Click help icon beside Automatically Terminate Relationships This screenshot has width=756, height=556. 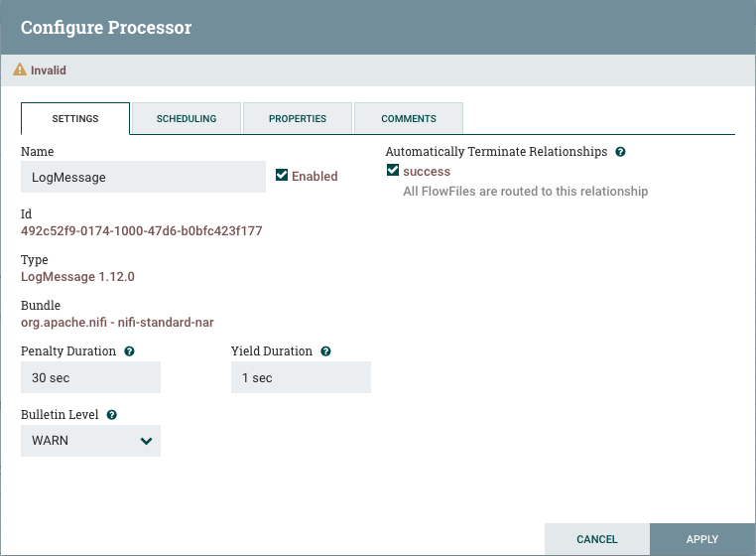(x=621, y=152)
